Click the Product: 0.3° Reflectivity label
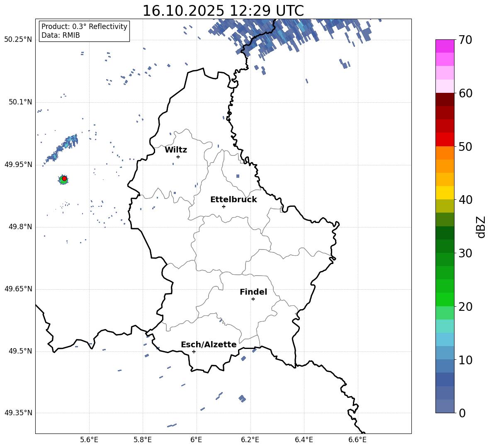 click(84, 26)
